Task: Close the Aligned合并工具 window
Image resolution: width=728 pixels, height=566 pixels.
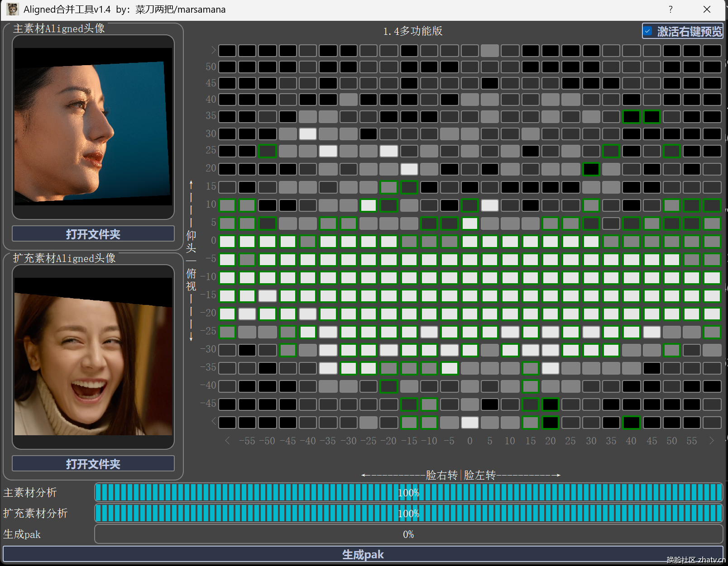Action: coord(707,9)
